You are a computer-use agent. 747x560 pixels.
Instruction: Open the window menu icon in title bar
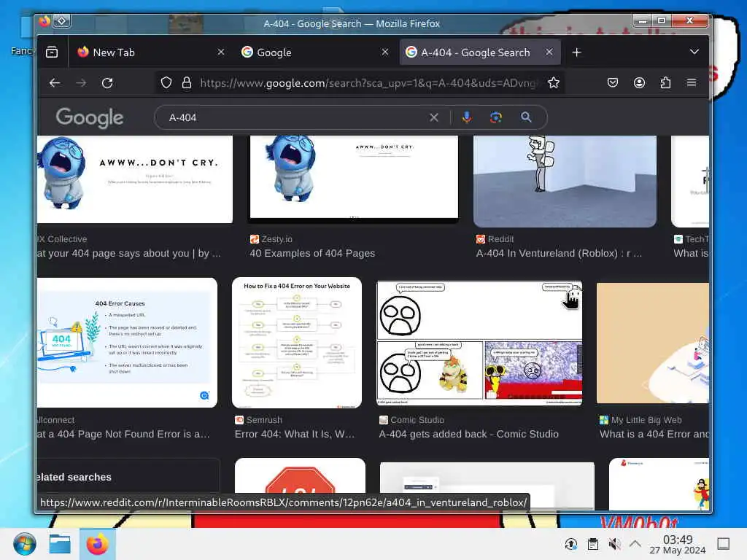[62, 21]
